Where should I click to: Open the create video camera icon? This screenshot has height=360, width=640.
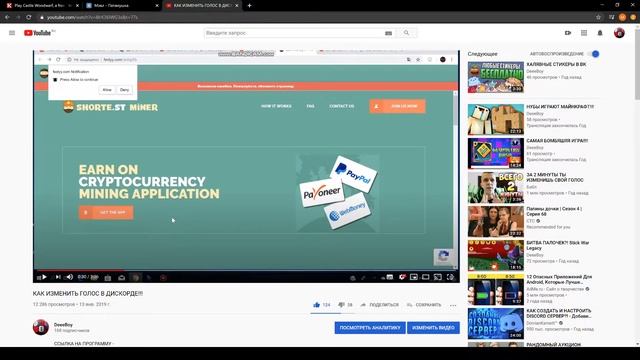tap(568, 33)
